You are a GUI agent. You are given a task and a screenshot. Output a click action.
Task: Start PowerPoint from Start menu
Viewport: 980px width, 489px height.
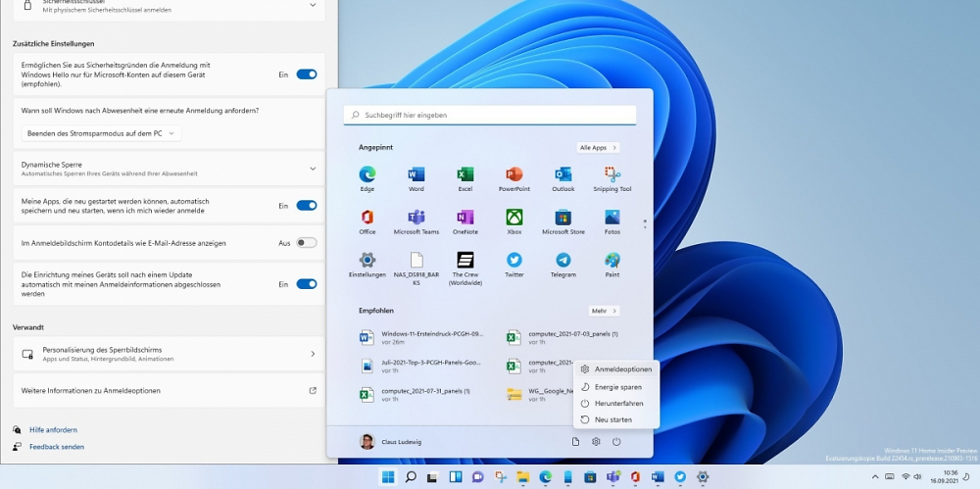click(x=514, y=178)
